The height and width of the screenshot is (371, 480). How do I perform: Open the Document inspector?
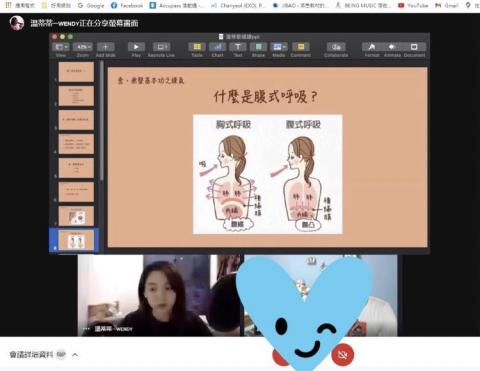414,47
